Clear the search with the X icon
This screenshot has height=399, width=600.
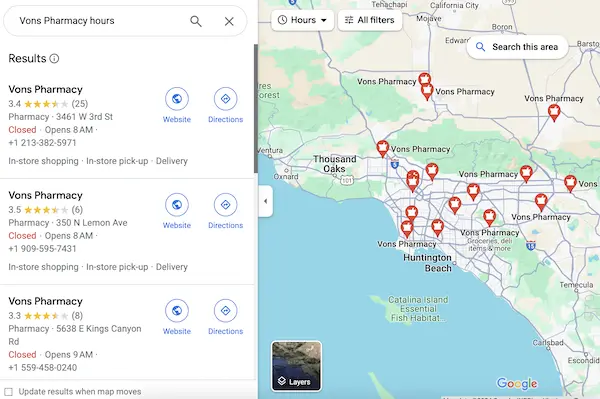(229, 21)
